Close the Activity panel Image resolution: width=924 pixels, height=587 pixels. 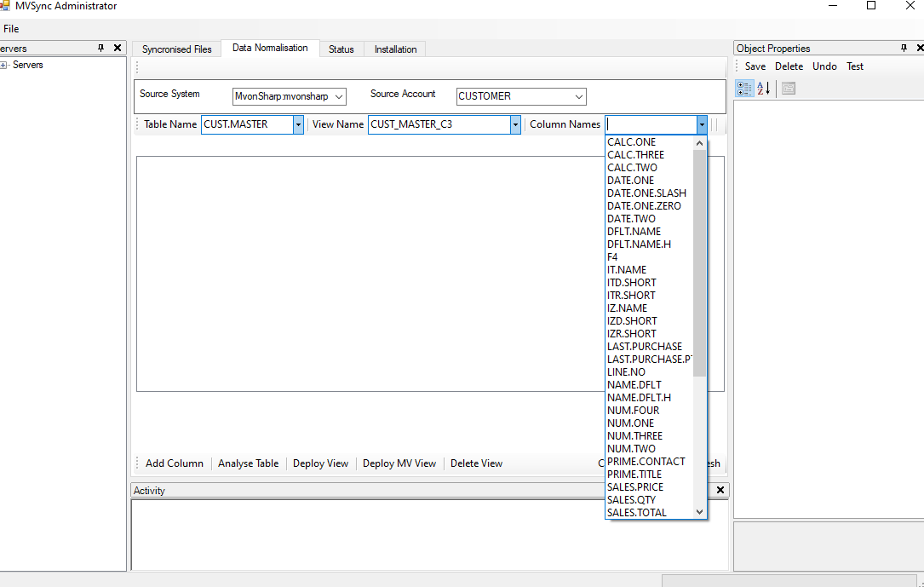720,491
